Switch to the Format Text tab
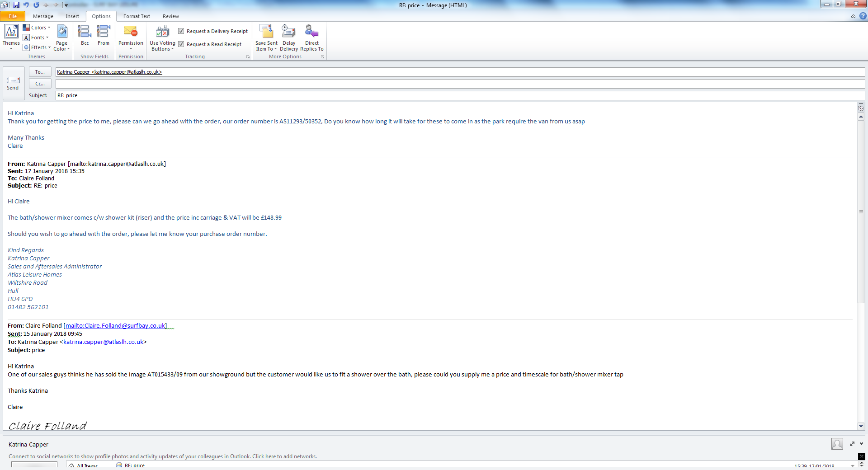 137,16
